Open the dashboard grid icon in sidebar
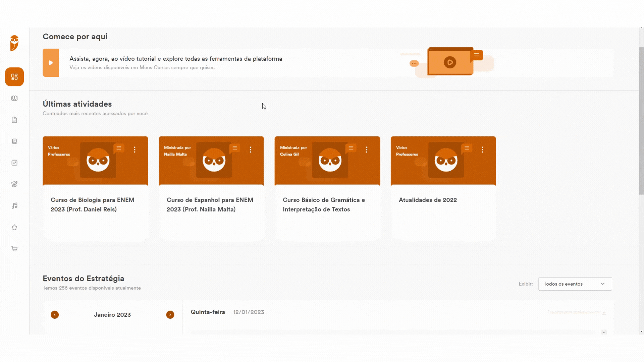 pyautogui.click(x=14, y=77)
